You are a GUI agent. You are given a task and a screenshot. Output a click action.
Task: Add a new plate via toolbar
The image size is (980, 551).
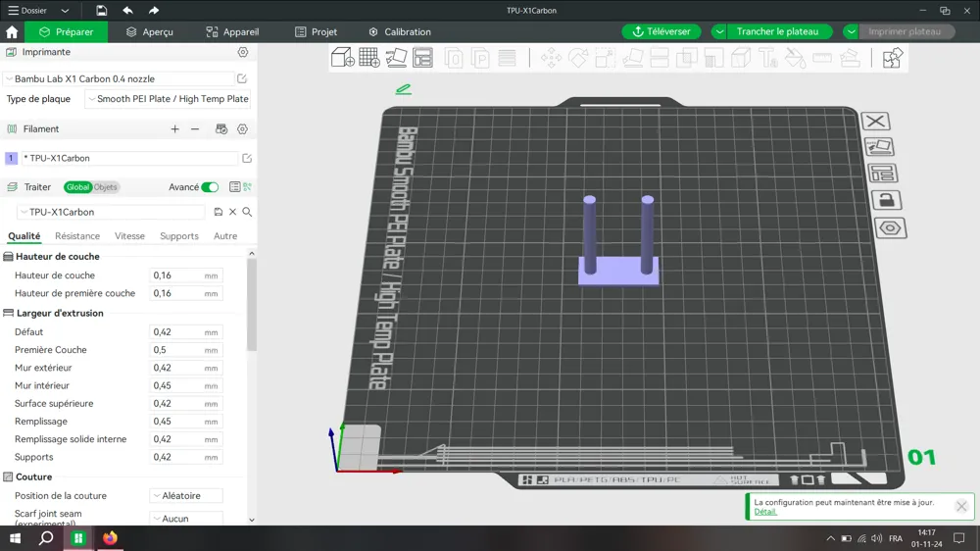369,58
